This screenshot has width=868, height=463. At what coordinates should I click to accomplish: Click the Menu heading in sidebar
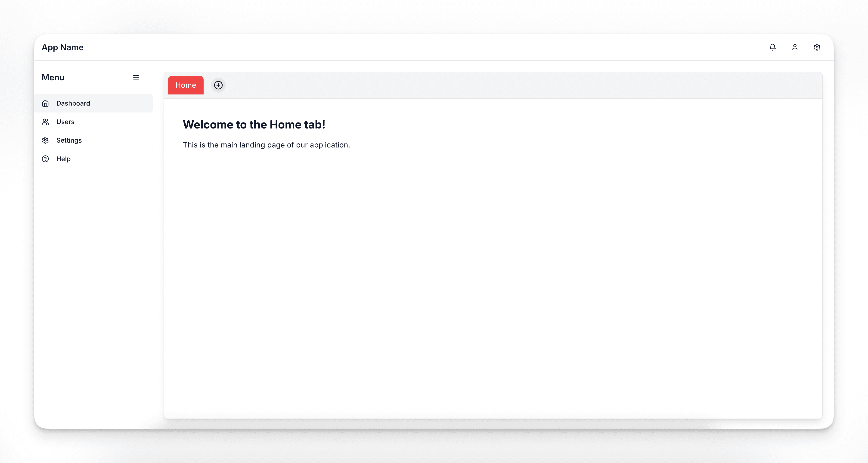53,78
